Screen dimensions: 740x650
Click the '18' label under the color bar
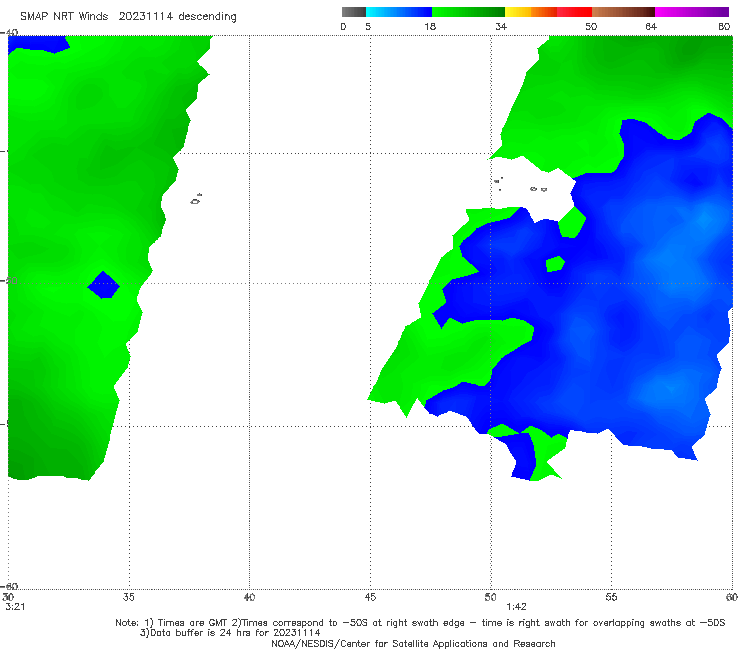pos(430,27)
